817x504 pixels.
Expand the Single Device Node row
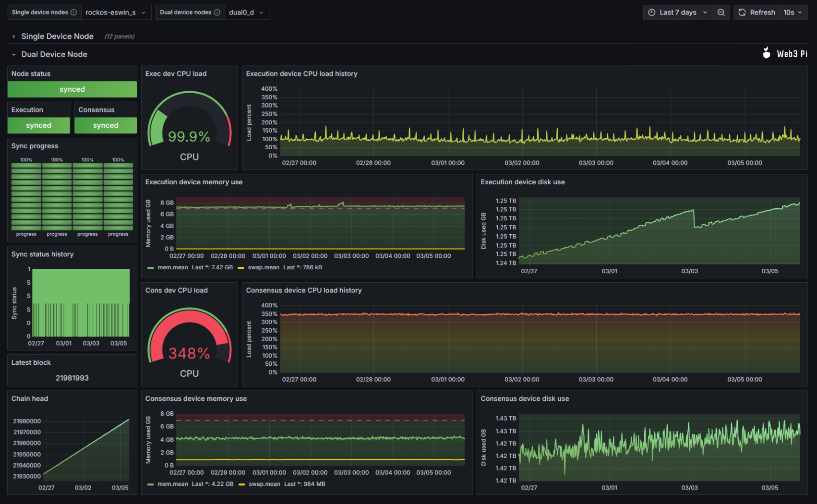pos(57,36)
